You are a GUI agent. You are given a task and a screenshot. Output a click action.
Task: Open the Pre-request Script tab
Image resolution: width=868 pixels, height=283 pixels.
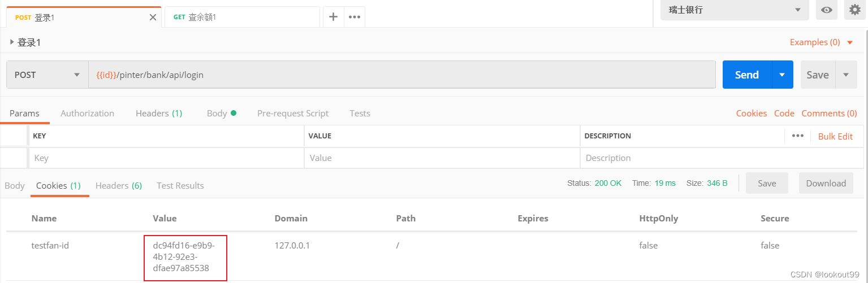292,114
